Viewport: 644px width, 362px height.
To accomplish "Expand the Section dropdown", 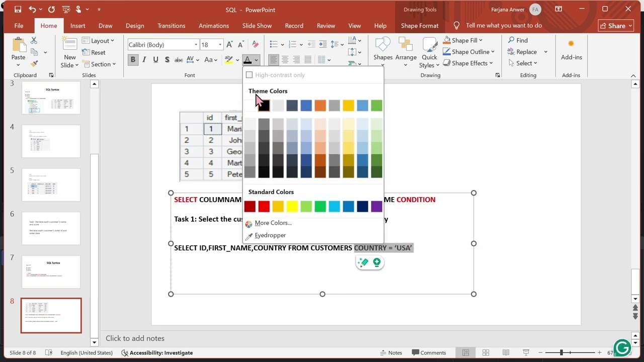I will pyautogui.click(x=99, y=64).
